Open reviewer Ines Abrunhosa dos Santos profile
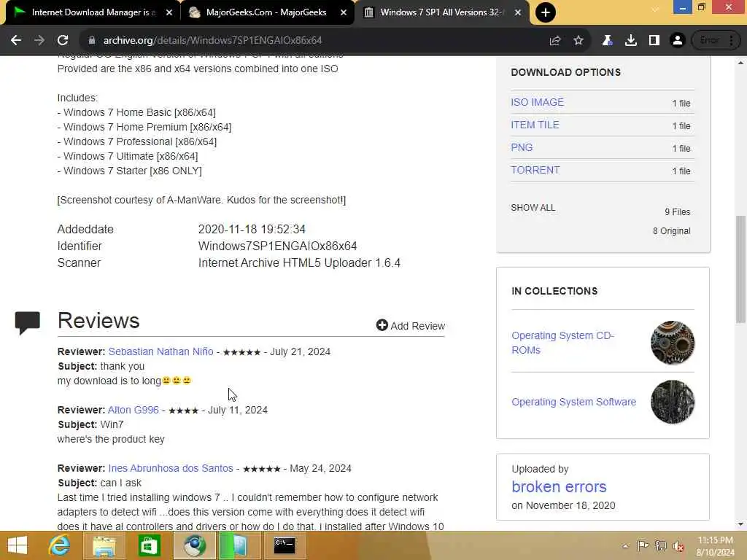 click(171, 468)
